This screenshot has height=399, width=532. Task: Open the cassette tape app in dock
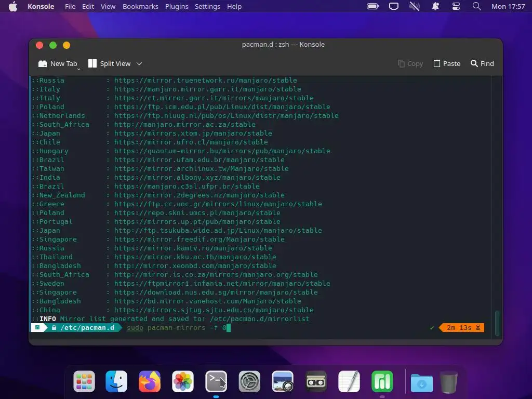[x=316, y=381]
